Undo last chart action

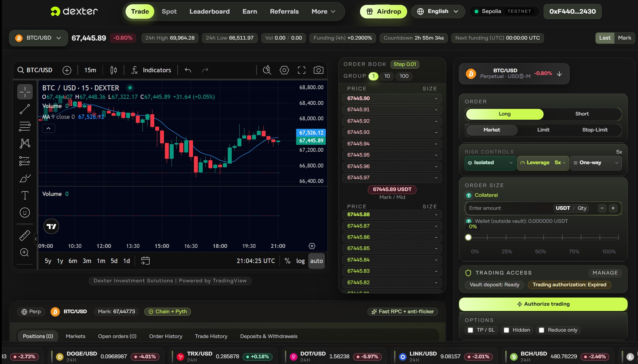(188, 70)
